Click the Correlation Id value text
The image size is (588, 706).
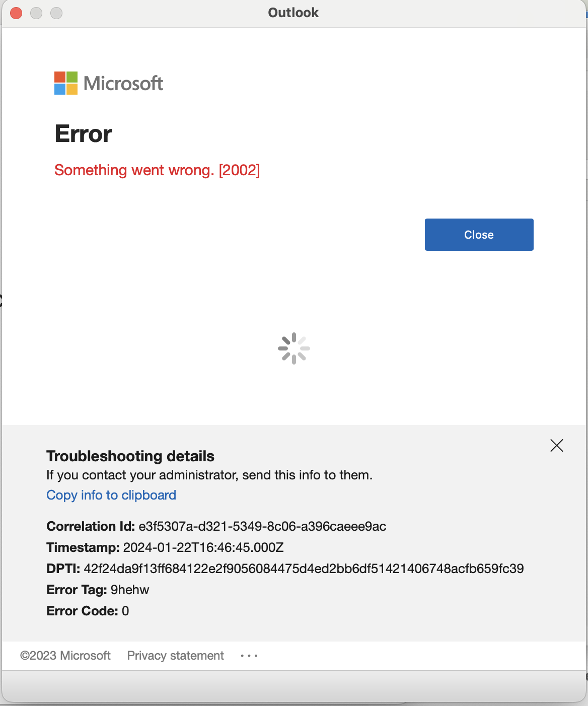click(262, 526)
